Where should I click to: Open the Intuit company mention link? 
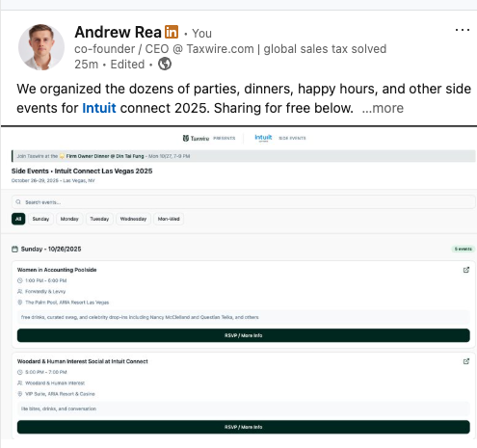[99, 108]
